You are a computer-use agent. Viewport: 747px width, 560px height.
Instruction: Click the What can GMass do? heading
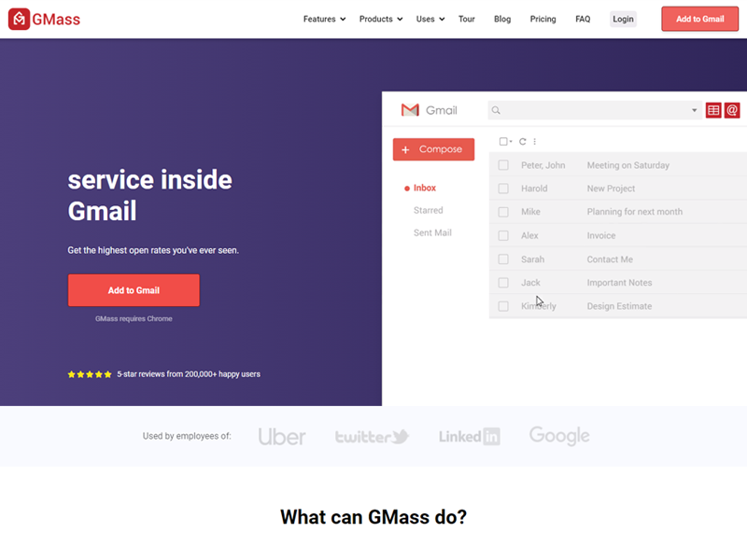(373, 517)
